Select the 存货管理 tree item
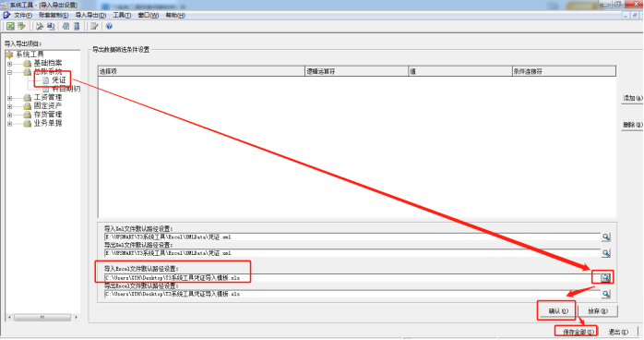Image resolution: width=644 pixels, height=340 pixels. (48, 115)
